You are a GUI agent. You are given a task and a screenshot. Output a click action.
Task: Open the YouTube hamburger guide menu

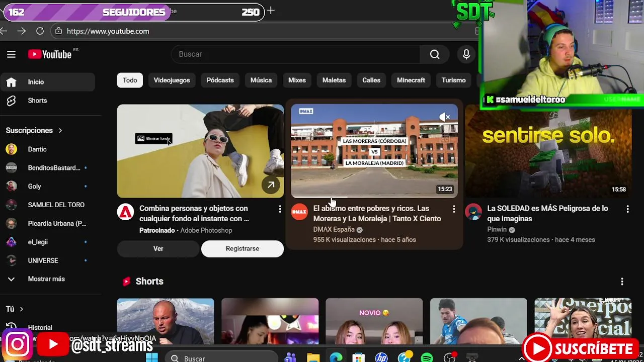pyautogui.click(x=11, y=54)
